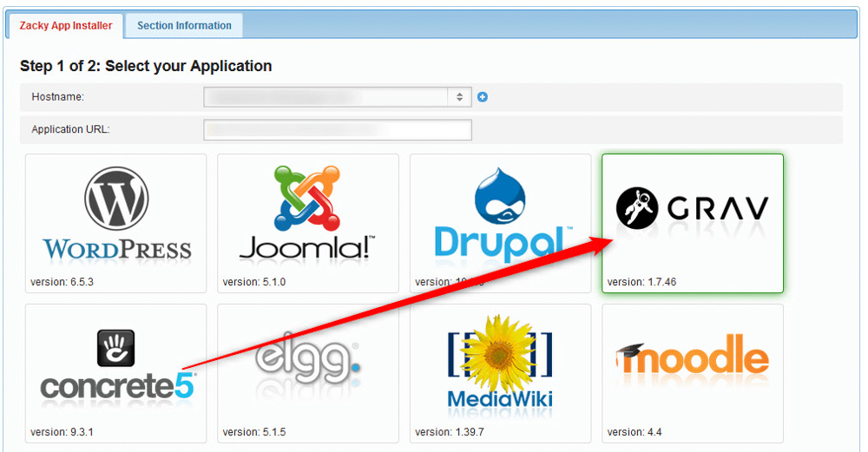Click the 'Hostname:' label
The width and height of the screenshot is (868, 452).
(x=57, y=97)
